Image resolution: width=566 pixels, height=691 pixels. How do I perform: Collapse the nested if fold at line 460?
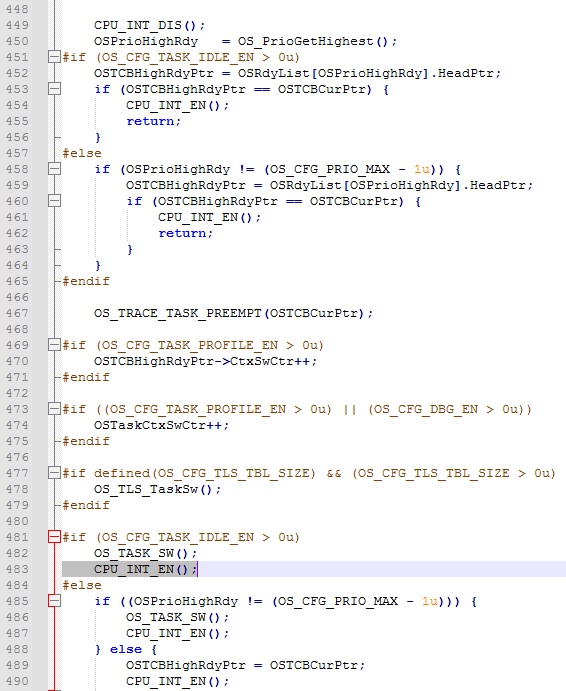pyautogui.click(x=54, y=201)
